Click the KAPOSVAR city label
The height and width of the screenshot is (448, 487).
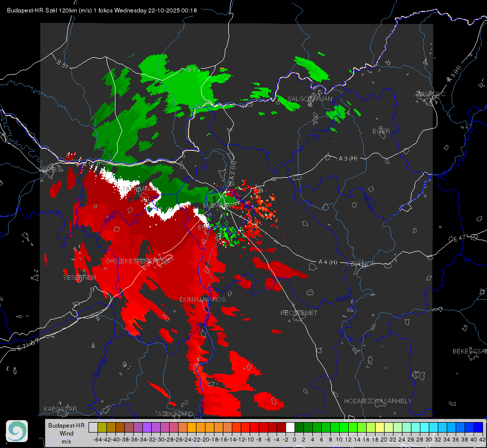click(x=60, y=409)
